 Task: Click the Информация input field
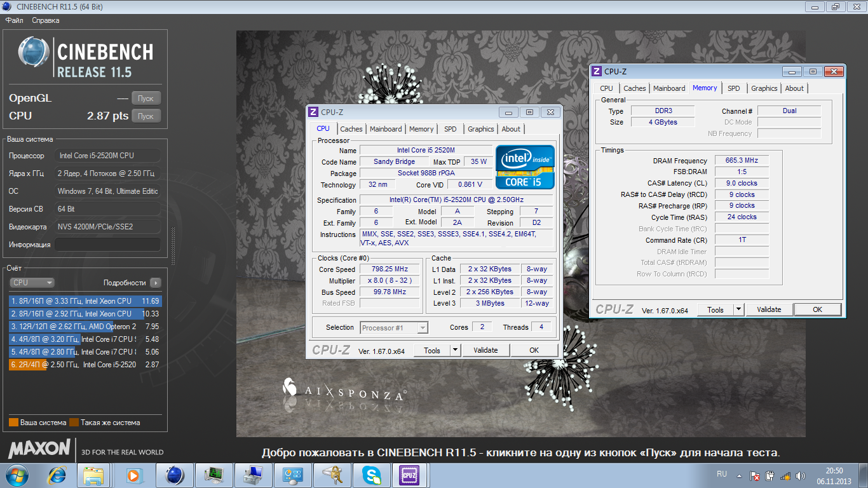tap(107, 245)
